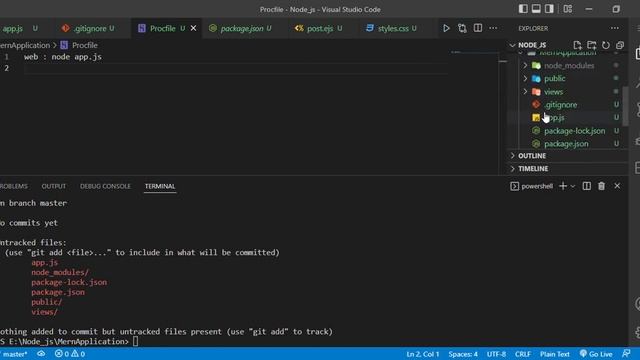The width and height of the screenshot is (640, 360).
Task: Open terminal launch profile dropdown arrow
Action: [573, 187]
